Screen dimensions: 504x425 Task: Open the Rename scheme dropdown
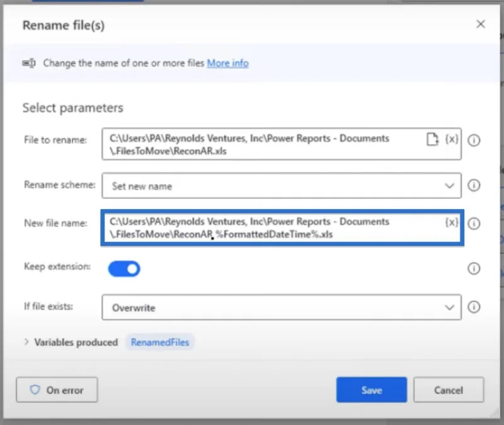(x=282, y=186)
